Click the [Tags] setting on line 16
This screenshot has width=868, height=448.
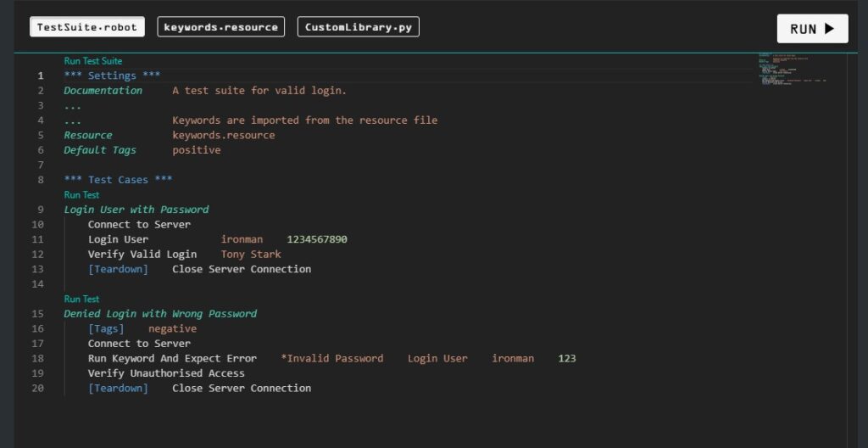[106, 328]
